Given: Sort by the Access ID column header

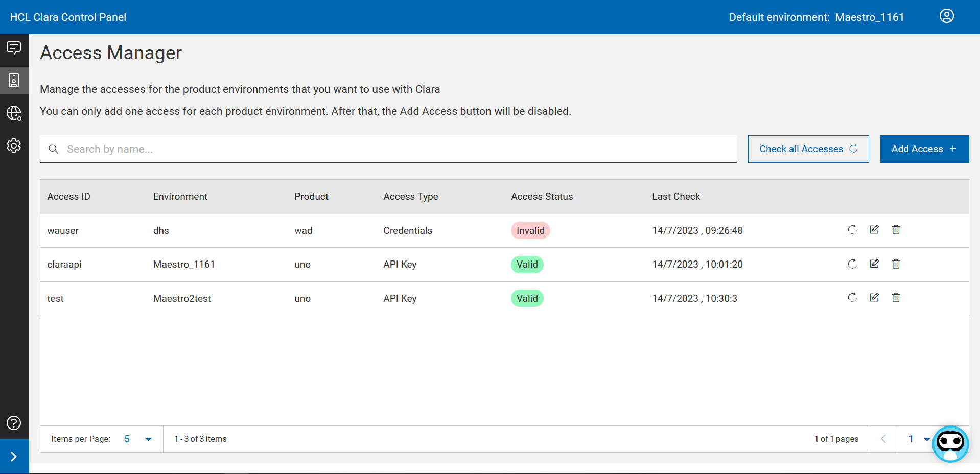Looking at the screenshot, I should coord(68,197).
